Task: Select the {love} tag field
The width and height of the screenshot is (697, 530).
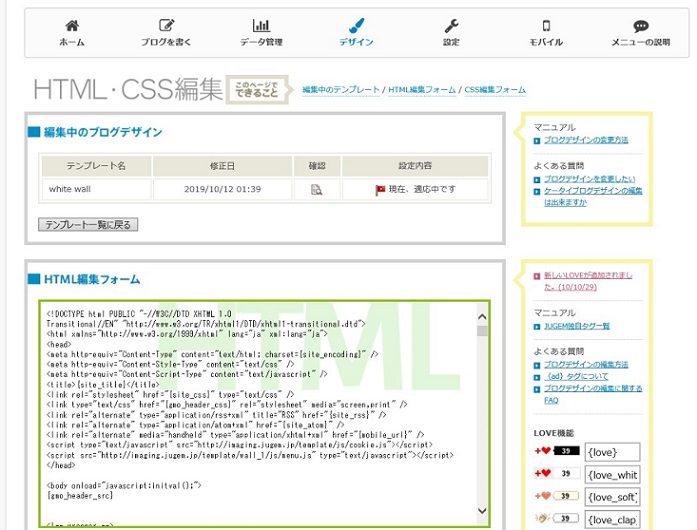Action: tap(612, 452)
